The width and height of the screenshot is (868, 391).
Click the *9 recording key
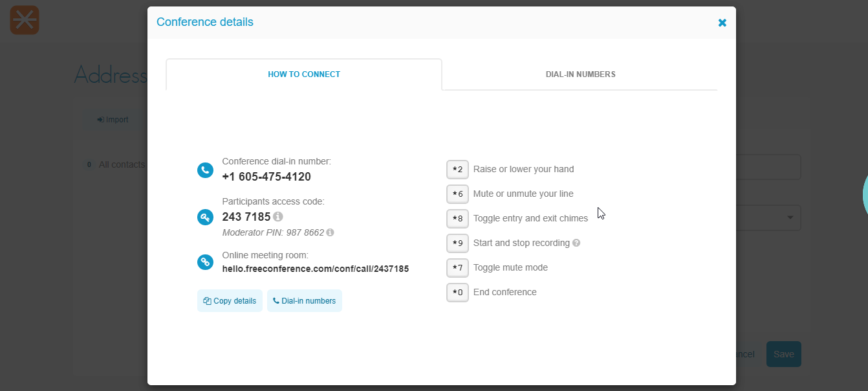(457, 243)
